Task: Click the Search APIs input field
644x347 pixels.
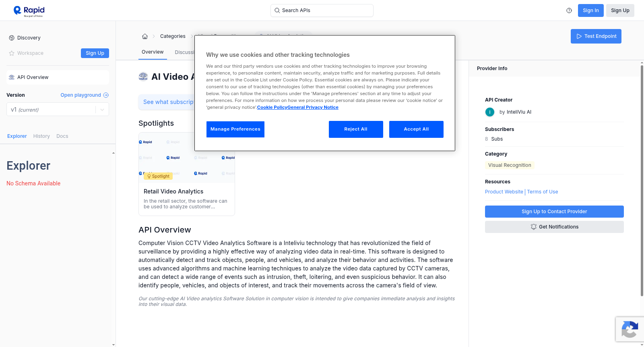Action: point(322,10)
